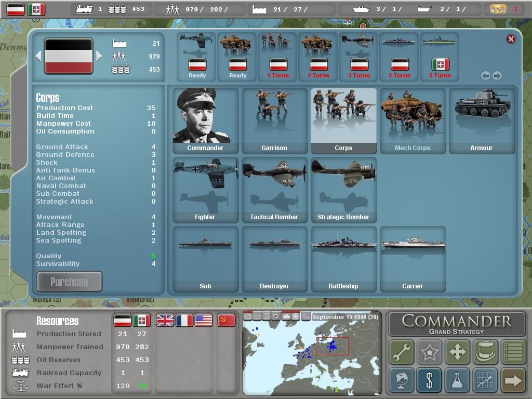Viewport: 532px width, 399px height.
Task: Click the "Production Cost" stat row
Action: (96, 108)
